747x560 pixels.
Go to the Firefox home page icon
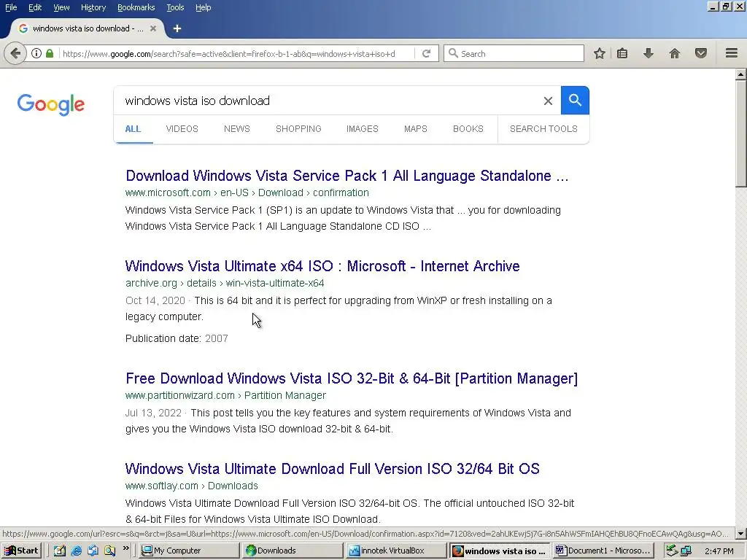point(675,53)
